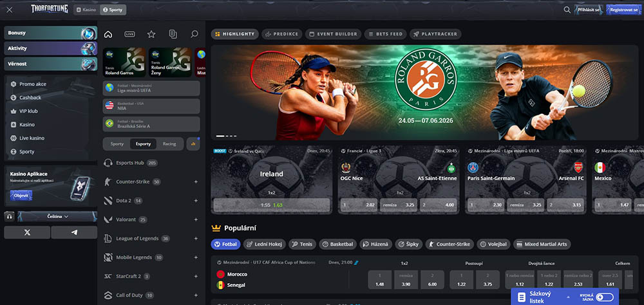Viewport: 644px width, 305px height.
Task: Pick Morocco 1x2 odds 1.48
Action: click(x=380, y=279)
